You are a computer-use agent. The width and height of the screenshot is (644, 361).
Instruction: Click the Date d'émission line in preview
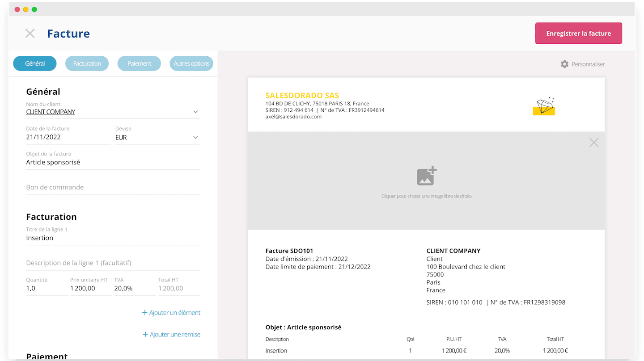306,259
